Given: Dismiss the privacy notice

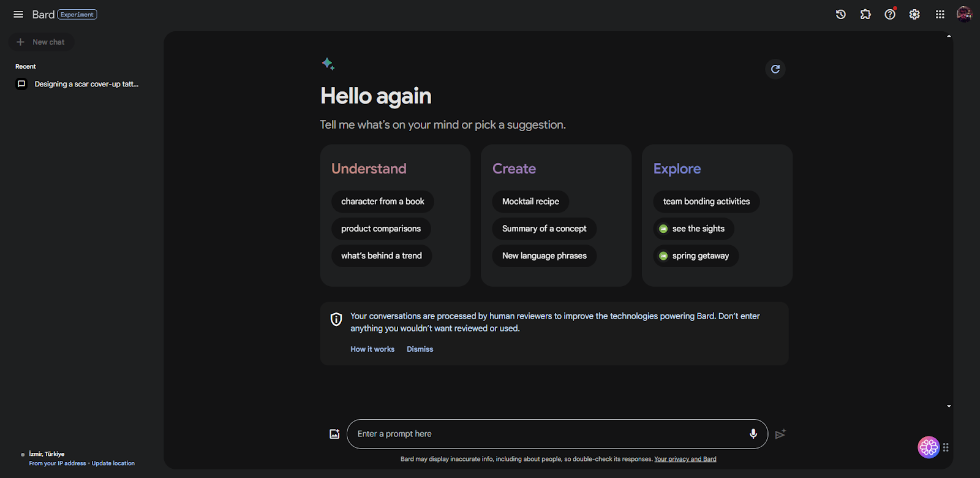Looking at the screenshot, I should point(420,349).
